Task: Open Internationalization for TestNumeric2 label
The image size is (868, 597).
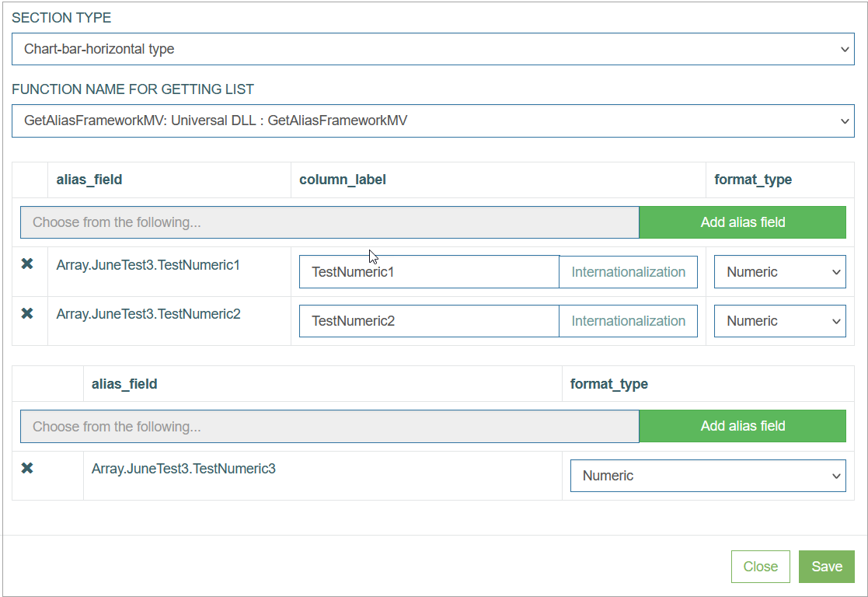Action: pos(629,321)
